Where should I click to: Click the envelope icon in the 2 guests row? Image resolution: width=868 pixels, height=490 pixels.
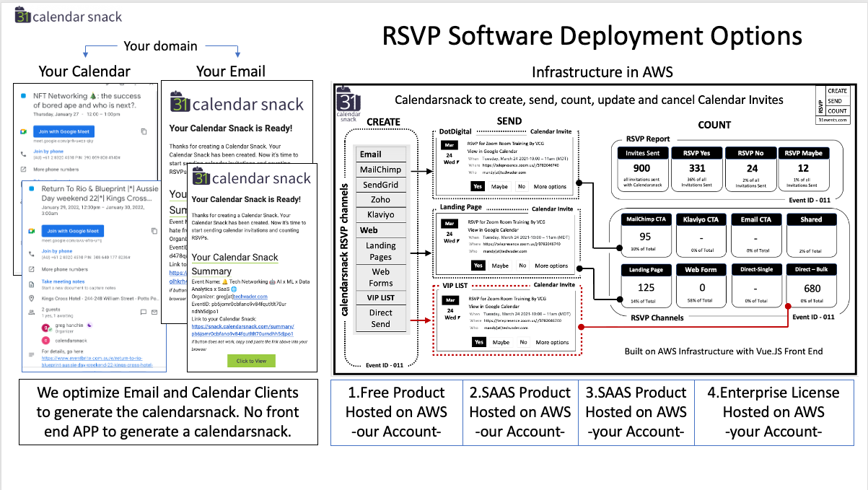click(x=155, y=312)
